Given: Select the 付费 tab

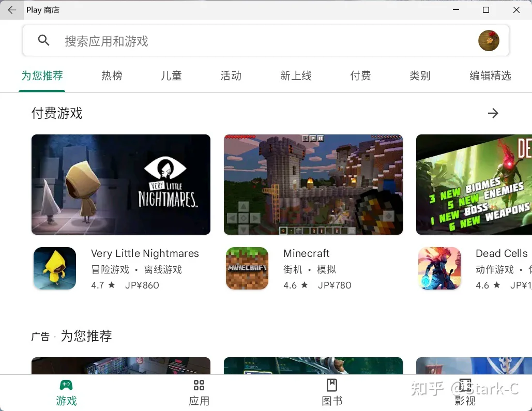Looking at the screenshot, I should click(361, 75).
